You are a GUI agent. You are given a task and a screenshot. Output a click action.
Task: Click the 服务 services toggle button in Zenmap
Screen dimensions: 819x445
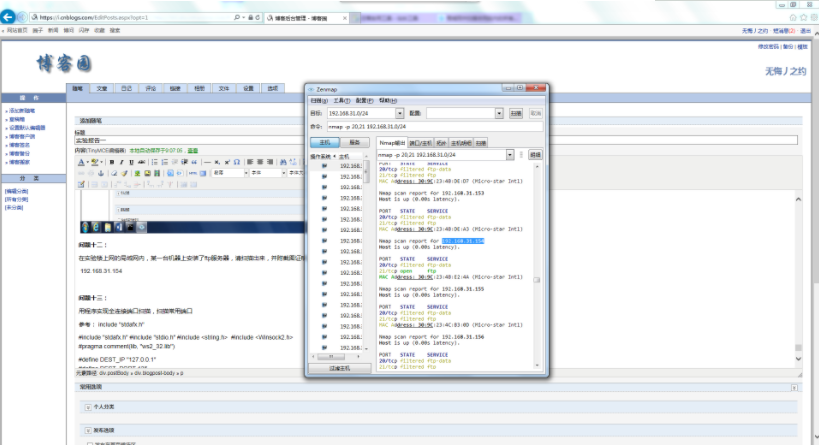pos(354,143)
